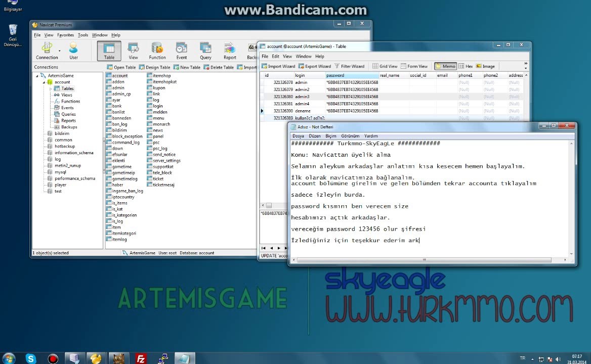The width and height of the screenshot is (591, 364).
Task: Expand the Tables node arrow
Action: [x=51, y=88]
